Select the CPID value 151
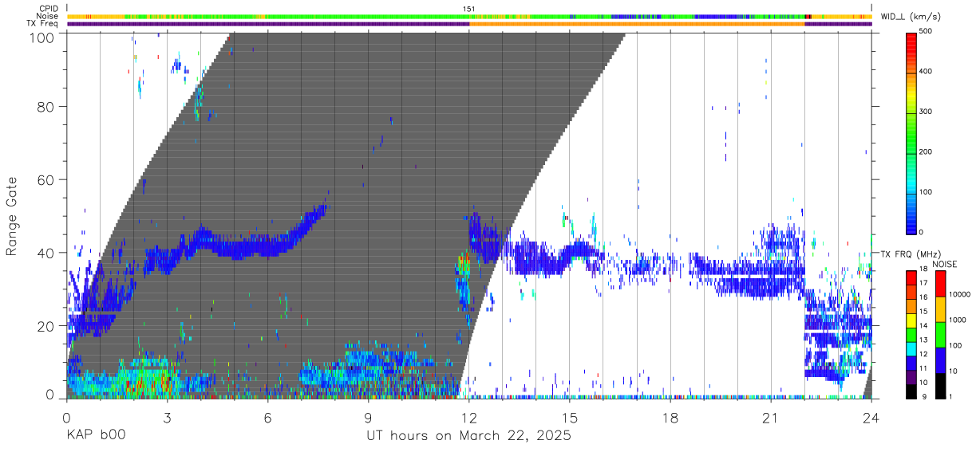 [469, 9]
